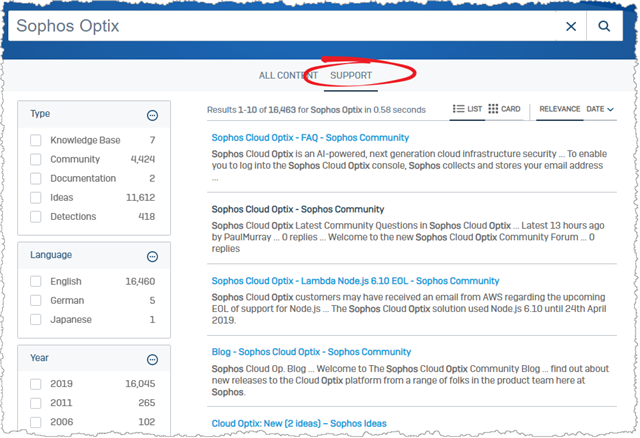Screen dimensions: 640x438
Task: Filter results to year 2011
Action: pyautogui.click(x=36, y=403)
